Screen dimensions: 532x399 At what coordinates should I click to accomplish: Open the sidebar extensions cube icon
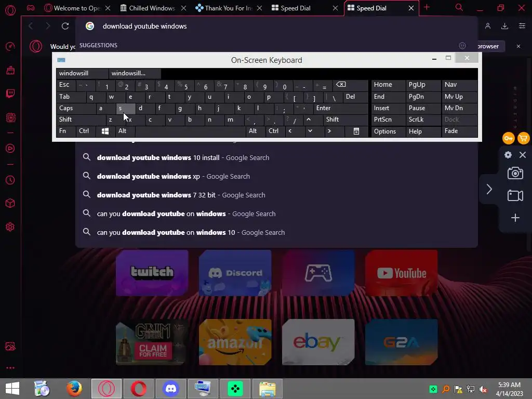click(x=10, y=203)
